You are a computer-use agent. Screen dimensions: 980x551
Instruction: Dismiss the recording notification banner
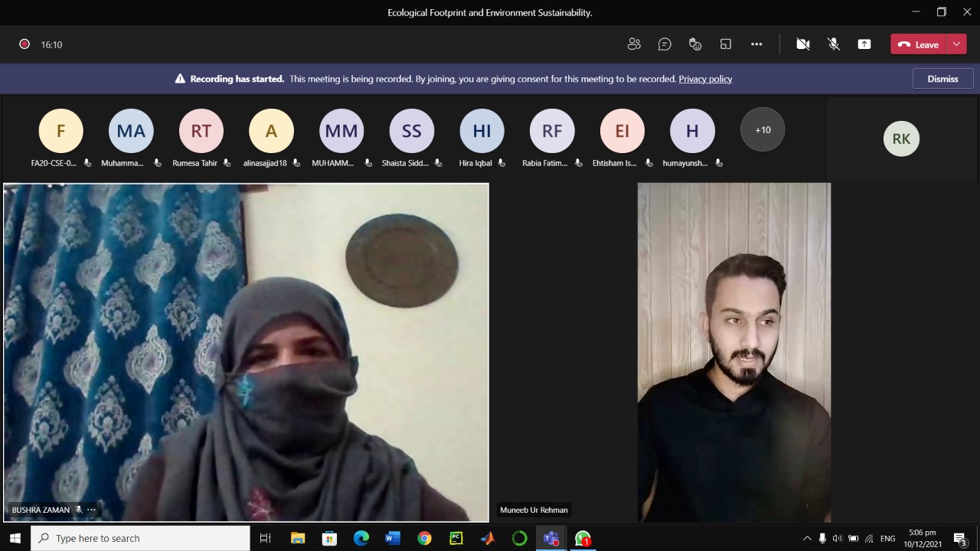coord(942,79)
